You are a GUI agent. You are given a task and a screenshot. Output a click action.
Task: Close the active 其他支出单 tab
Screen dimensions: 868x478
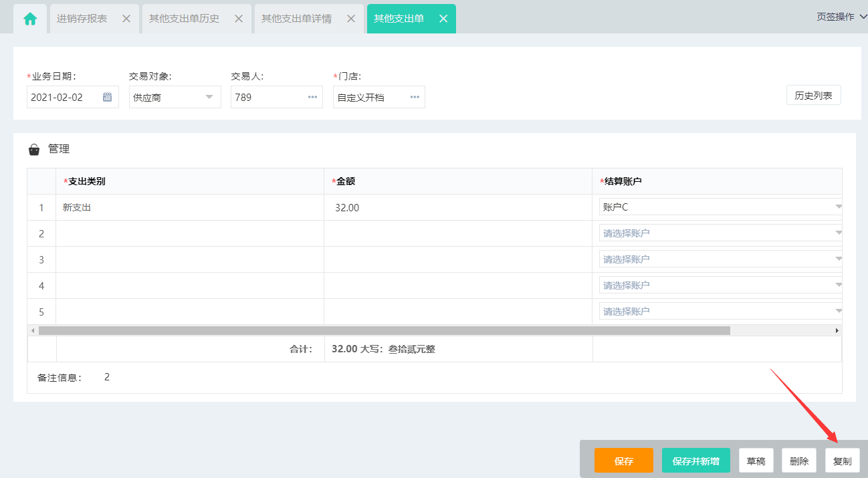pyautogui.click(x=443, y=19)
